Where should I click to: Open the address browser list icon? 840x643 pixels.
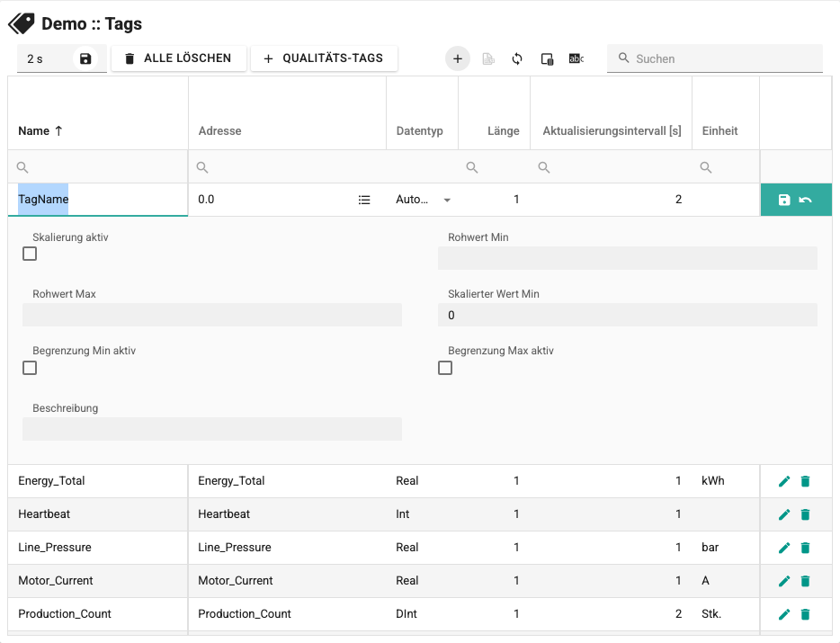[364, 200]
